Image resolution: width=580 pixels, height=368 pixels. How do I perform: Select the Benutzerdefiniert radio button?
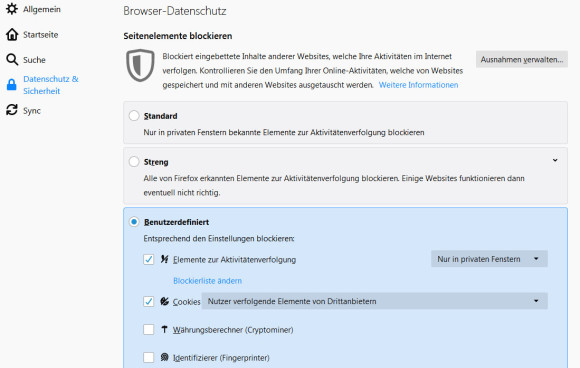pyautogui.click(x=134, y=222)
